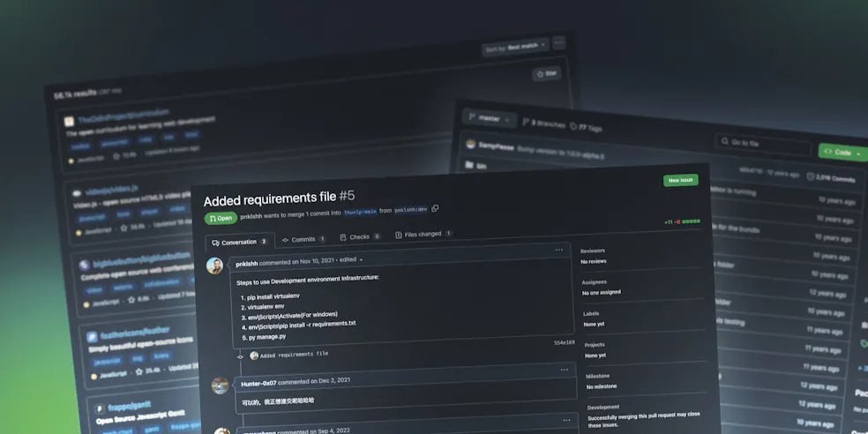The image size is (868, 434).
Task: Open options menu on Hunter-0x07's comment
Action: pos(564,370)
